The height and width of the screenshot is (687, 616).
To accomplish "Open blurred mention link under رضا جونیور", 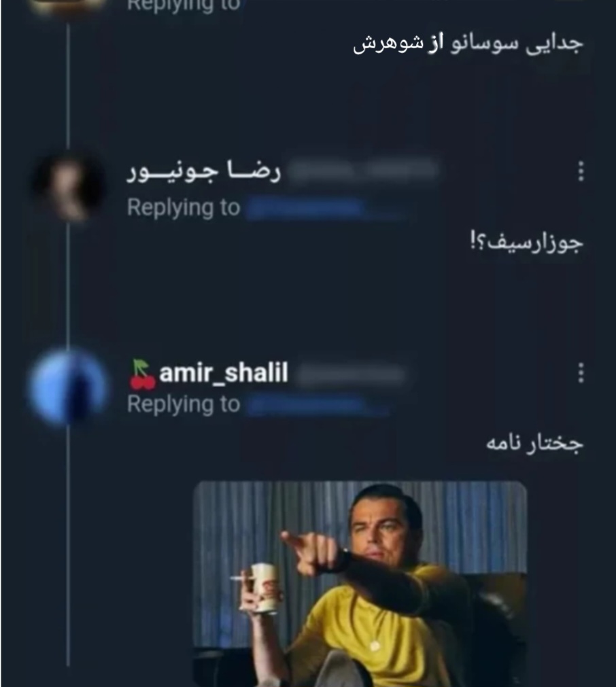I will click(324, 209).
